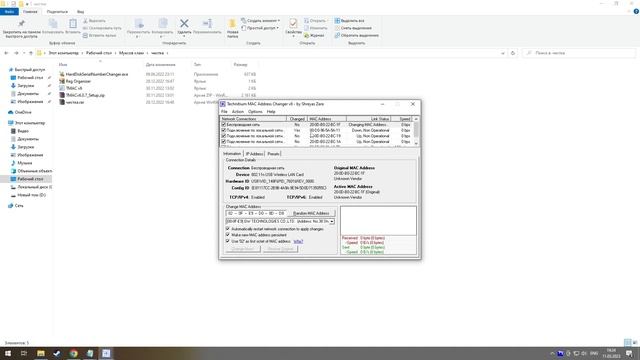Viewport: 640px width, 360px height.
Task: Select the Reg Organizer shortcut file
Action: [x=75, y=81]
